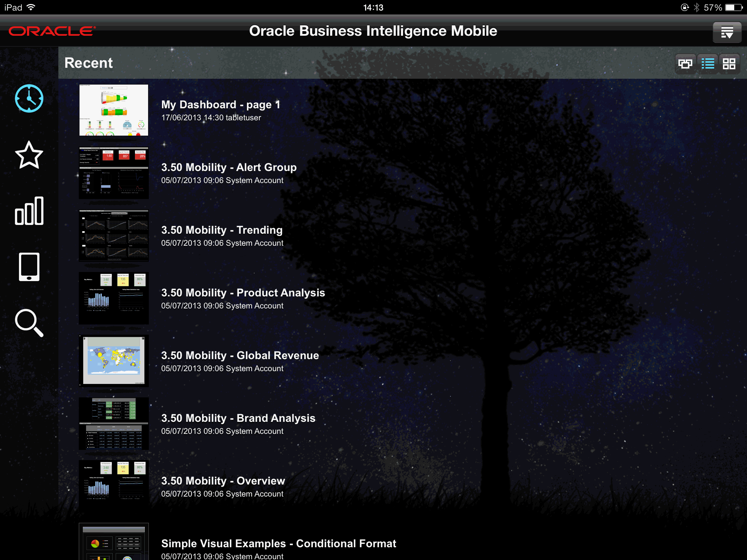
Task: Open Product Analysis dashboard thumbnail
Action: [x=114, y=298]
